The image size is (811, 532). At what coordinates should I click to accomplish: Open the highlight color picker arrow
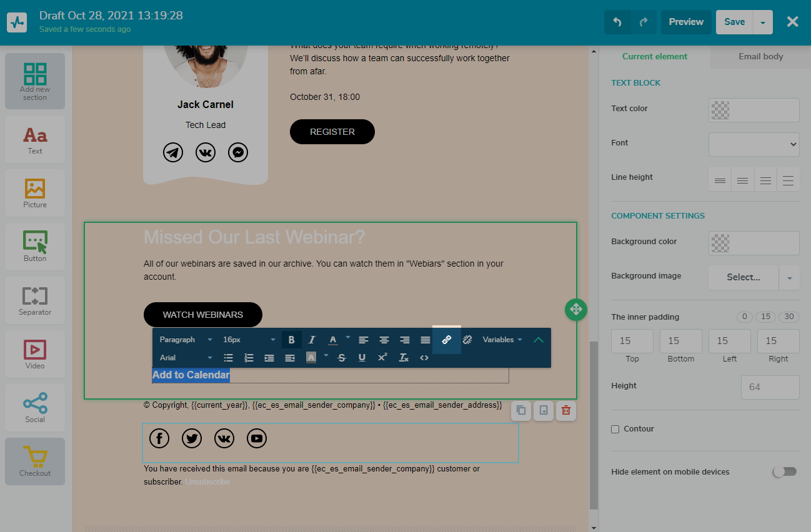326,355
